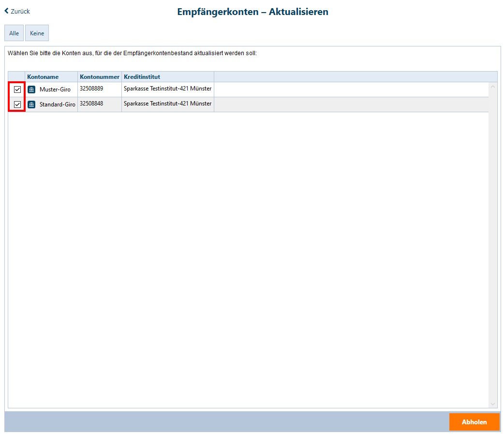The width and height of the screenshot is (504, 434).
Task: Uncheck the Standard-Giro account checkbox
Action: click(17, 105)
